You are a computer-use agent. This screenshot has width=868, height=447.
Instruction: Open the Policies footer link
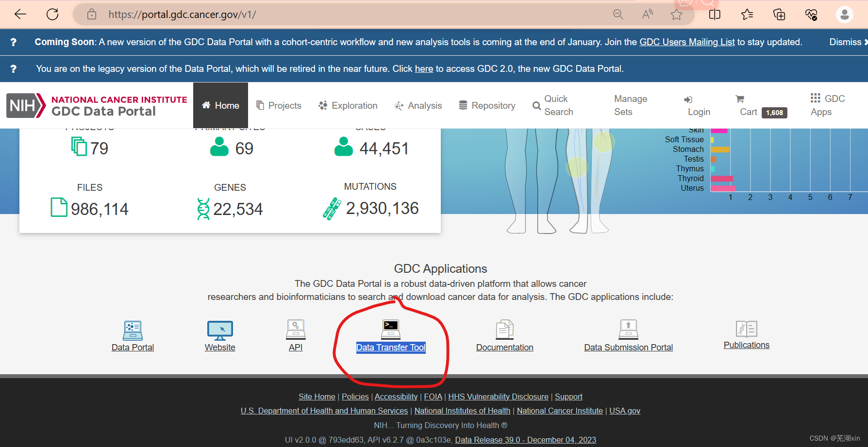click(x=355, y=397)
